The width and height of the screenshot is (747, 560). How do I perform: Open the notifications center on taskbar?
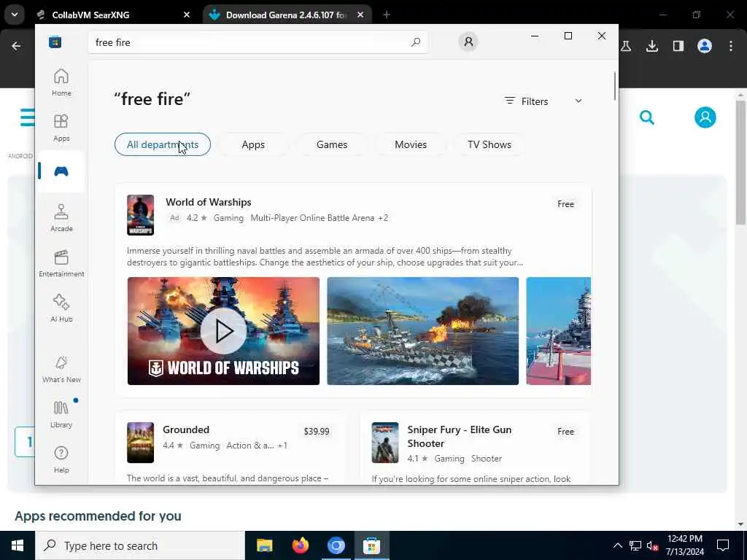[x=723, y=545]
